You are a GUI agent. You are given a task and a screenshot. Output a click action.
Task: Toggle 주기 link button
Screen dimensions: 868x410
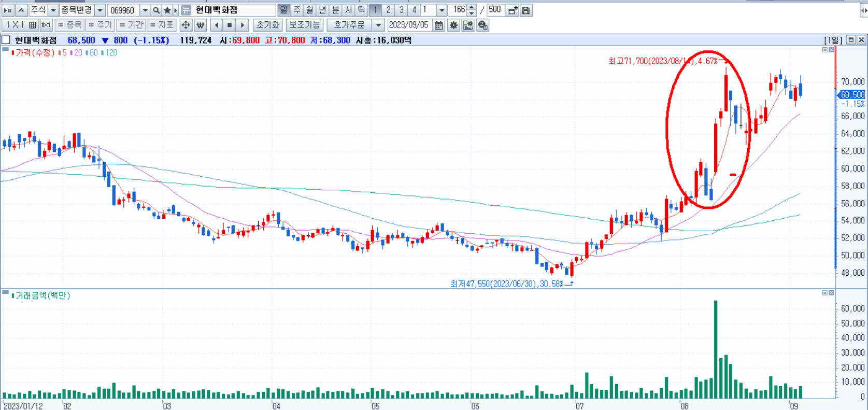click(100, 25)
